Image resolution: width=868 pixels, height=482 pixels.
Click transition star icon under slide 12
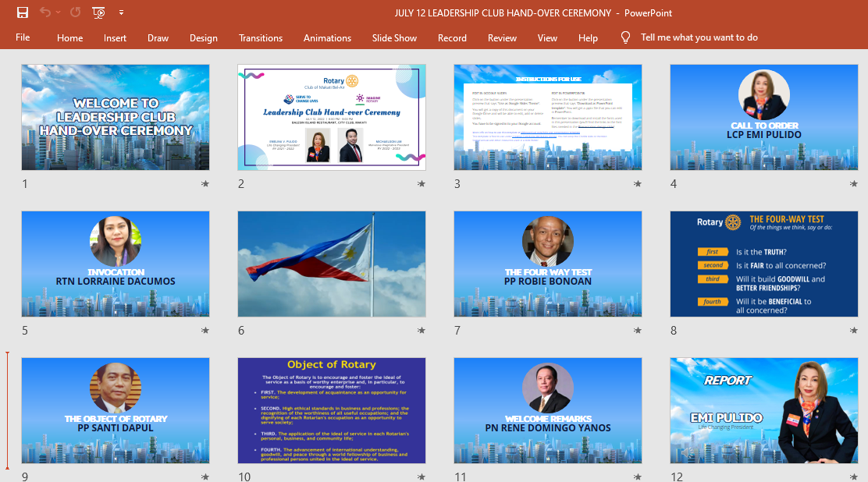[x=854, y=477]
